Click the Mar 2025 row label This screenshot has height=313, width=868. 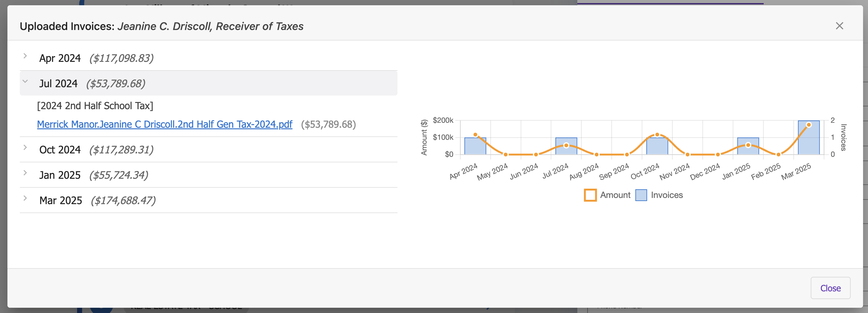pyautogui.click(x=61, y=201)
